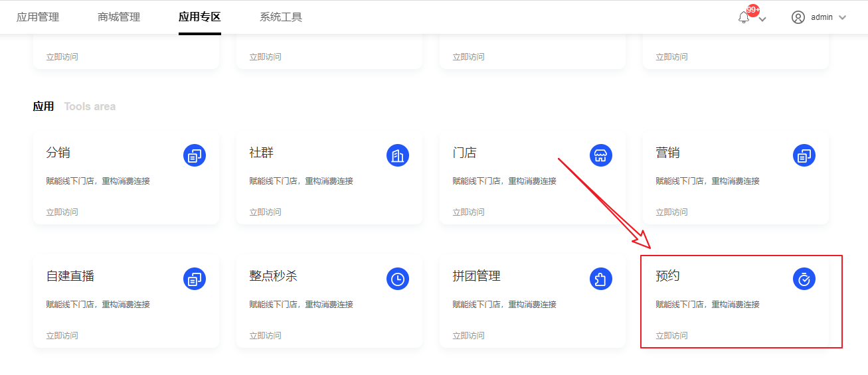Image resolution: width=868 pixels, height=375 pixels.
Task: Click the description text in 门店 card
Action: coord(505,181)
